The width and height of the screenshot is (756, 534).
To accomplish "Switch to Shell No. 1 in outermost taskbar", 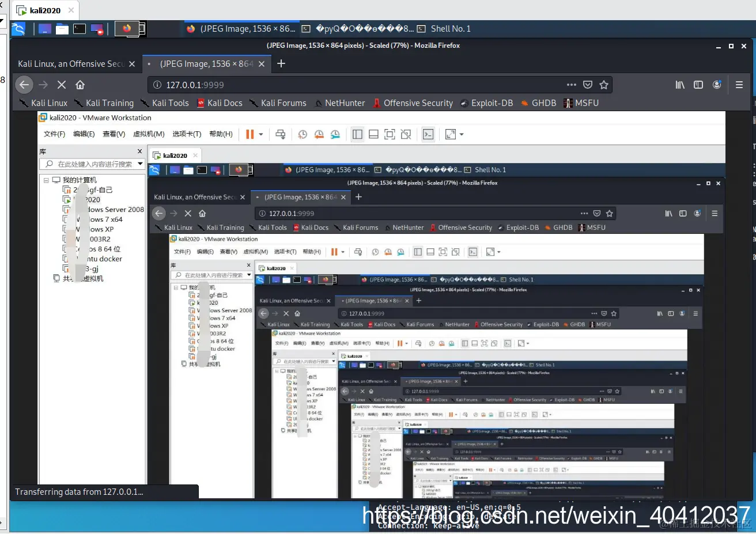I will [x=444, y=28].
